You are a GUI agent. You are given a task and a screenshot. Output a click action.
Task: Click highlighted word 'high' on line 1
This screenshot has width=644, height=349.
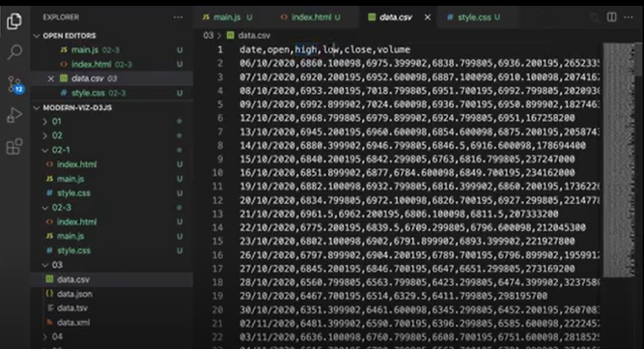point(306,49)
